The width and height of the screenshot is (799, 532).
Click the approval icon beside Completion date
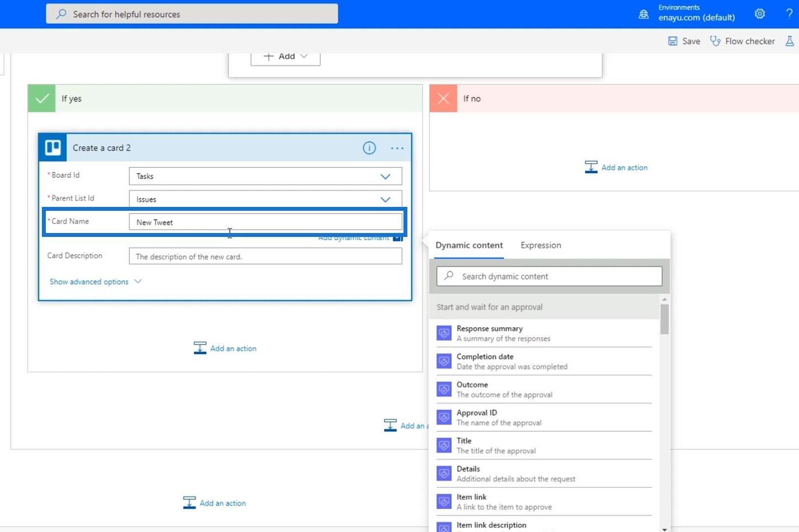444,362
